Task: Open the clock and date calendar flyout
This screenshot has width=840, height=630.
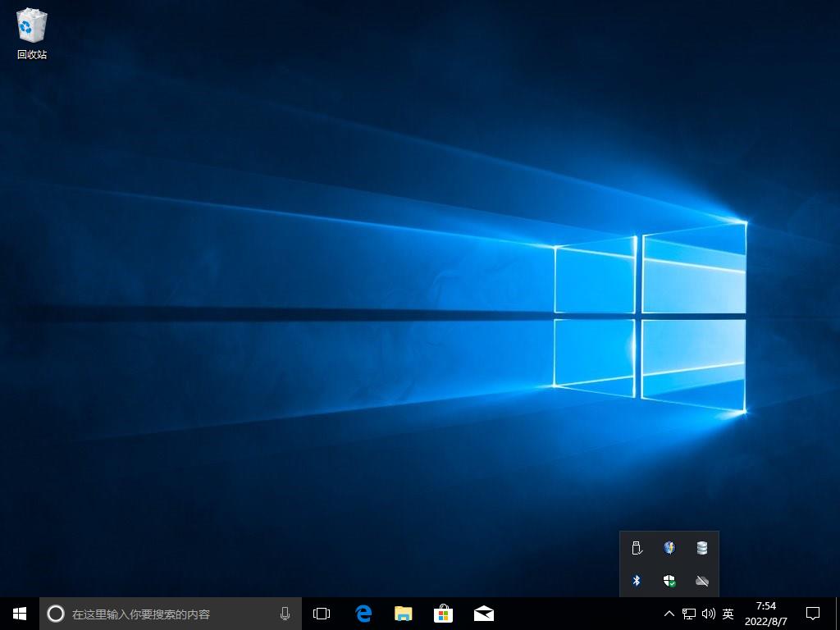Action: (x=765, y=614)
